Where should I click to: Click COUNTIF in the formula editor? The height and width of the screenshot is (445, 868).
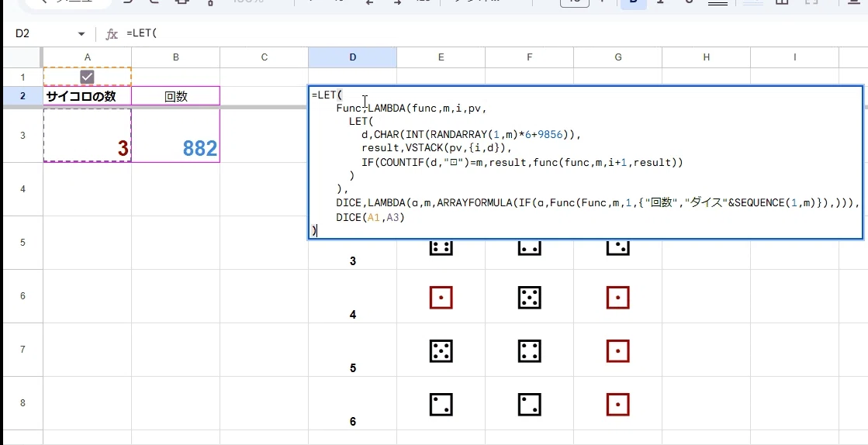(399, 163)
